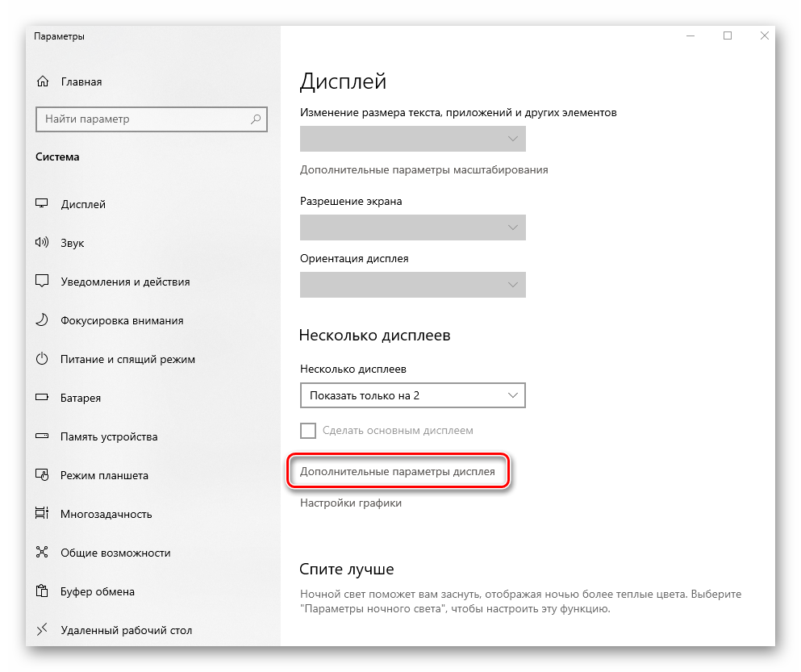Expand the Несколько дисплеев dropdown
This screenshot has height=672, width=801.
coord(412,395)
